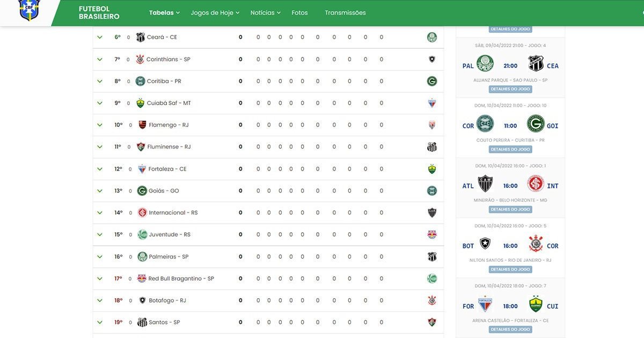
Task: Expand the Ceará row details
Action: 99,36
